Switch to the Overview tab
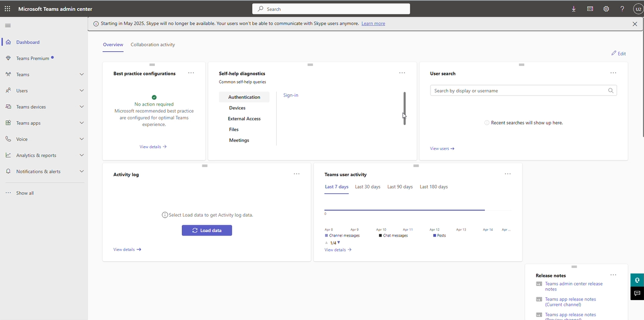644x320 pixels. 113,44
